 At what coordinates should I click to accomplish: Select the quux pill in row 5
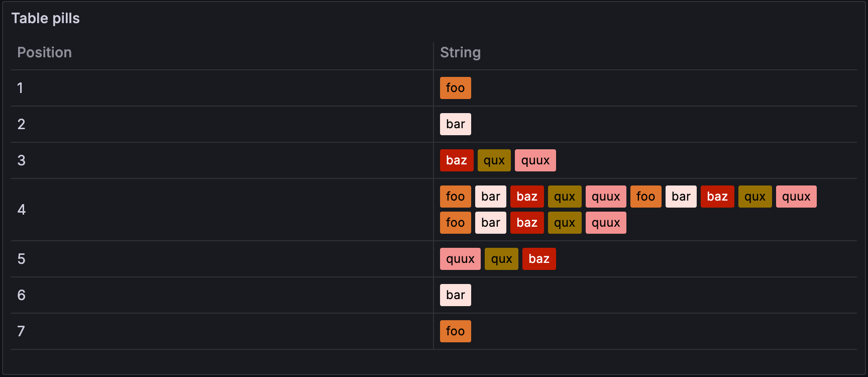coord(460,259)
